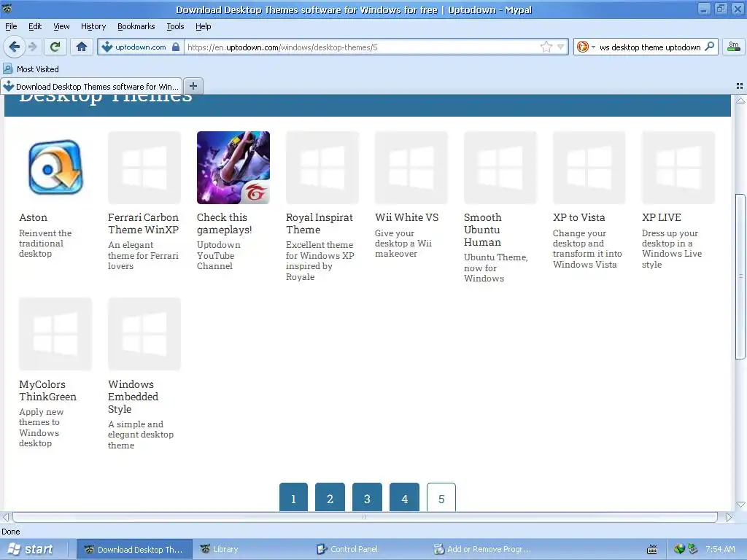
Task: Click the vertical scrollbar up arrow
Action: (740, 100)
